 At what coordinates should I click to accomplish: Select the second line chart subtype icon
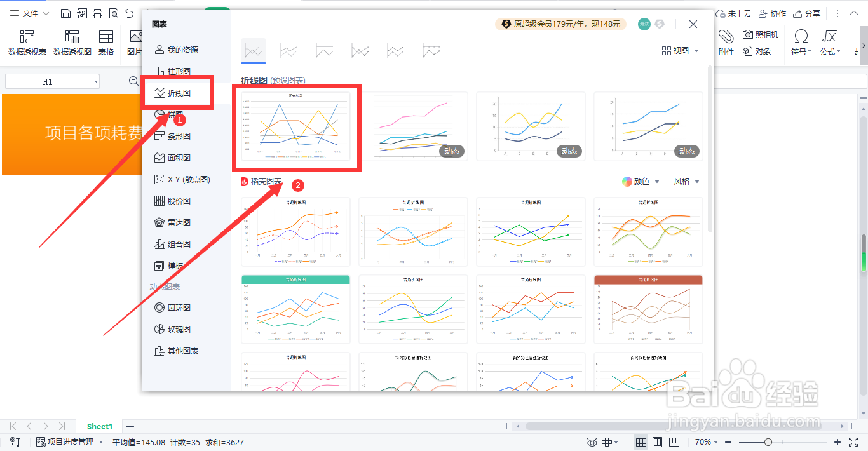point(289,51)
